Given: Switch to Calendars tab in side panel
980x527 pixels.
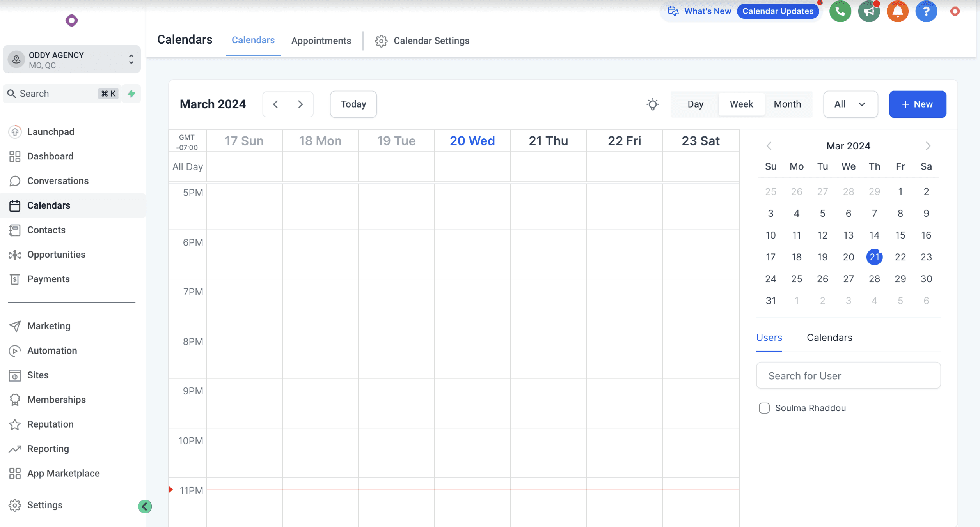Looking at the screenshot, I should (x=829, y=338).
